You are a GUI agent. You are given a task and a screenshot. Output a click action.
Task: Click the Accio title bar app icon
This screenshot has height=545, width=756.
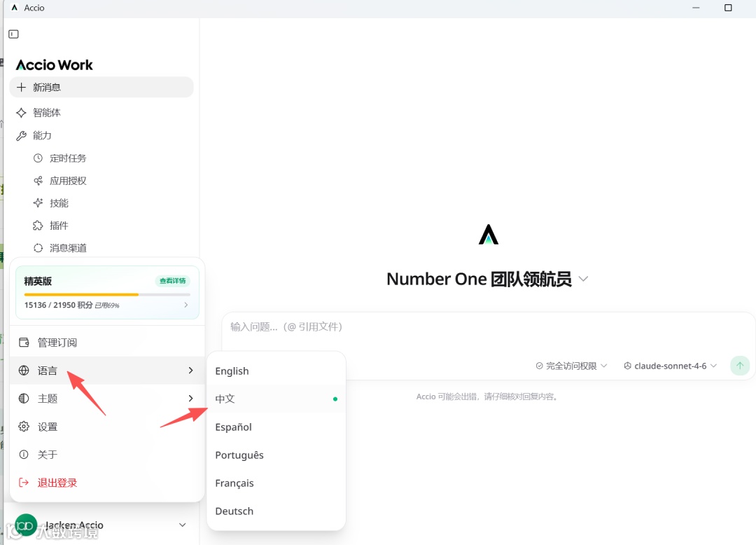point(15,8)
